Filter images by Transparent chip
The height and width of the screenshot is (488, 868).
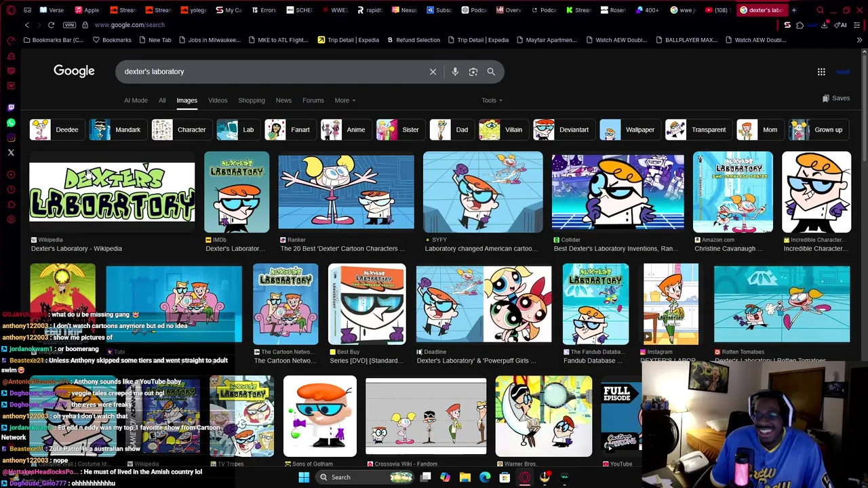coord(698,129)
